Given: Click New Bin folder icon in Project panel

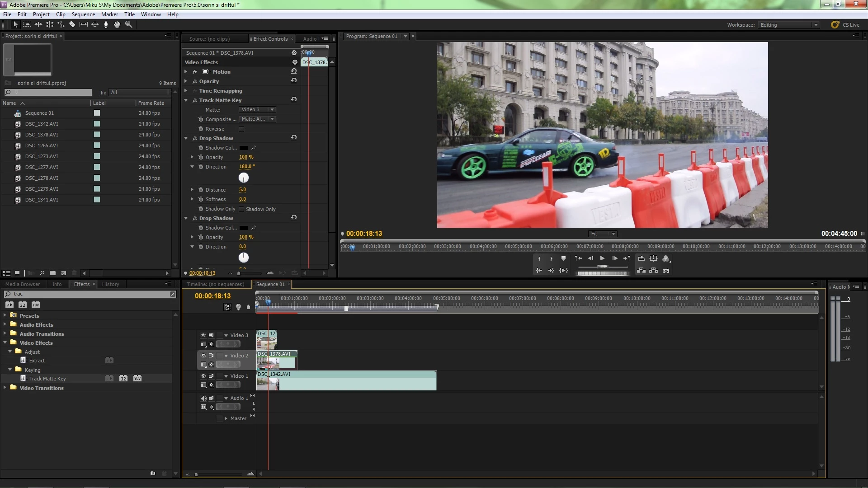Looking at the screenshot, I should coord(52,273).
